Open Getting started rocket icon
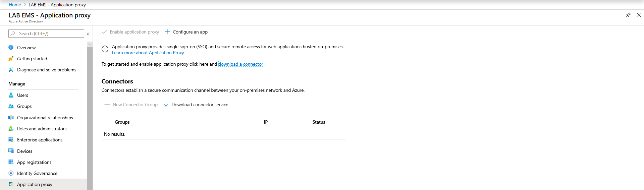 (x=11, y=59)
